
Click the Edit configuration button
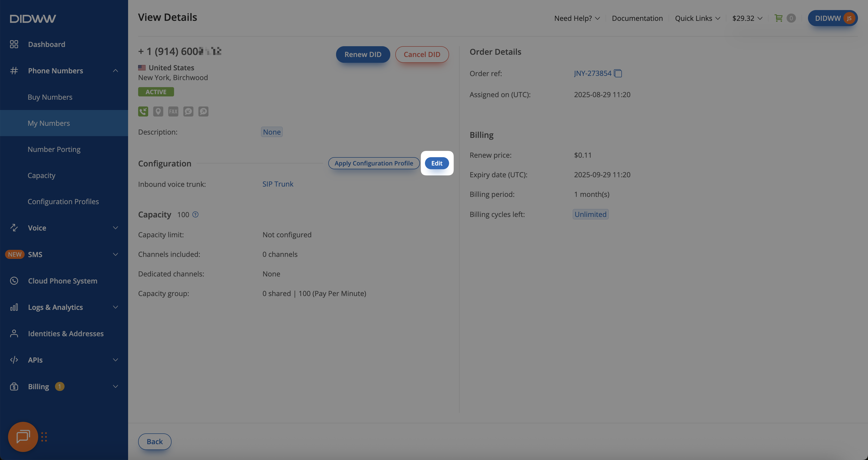[437, 163]
